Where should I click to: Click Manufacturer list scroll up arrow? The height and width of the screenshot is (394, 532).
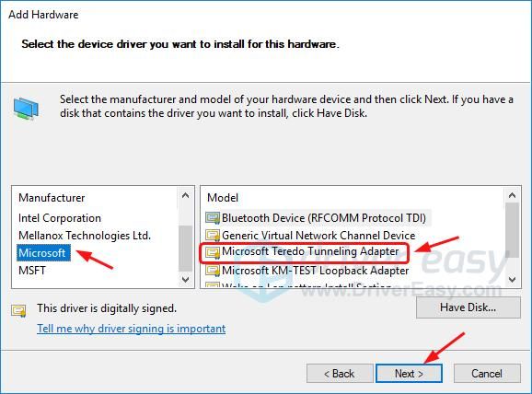[185, 195]
